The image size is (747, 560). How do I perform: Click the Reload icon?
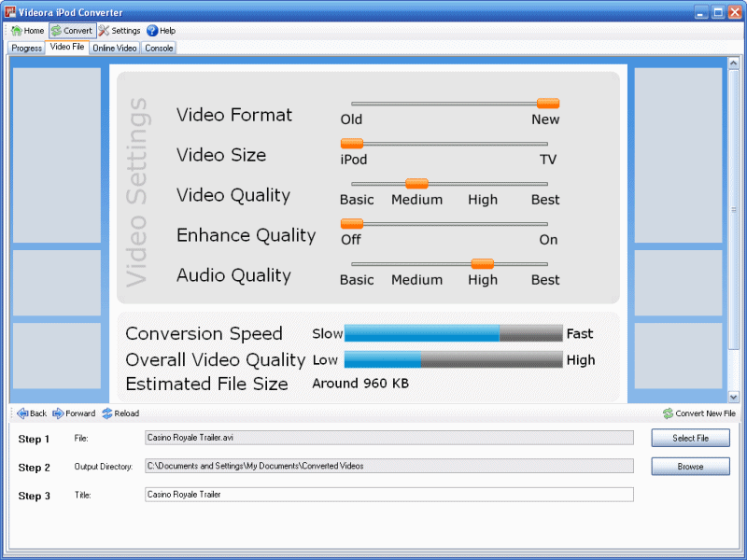107,413
